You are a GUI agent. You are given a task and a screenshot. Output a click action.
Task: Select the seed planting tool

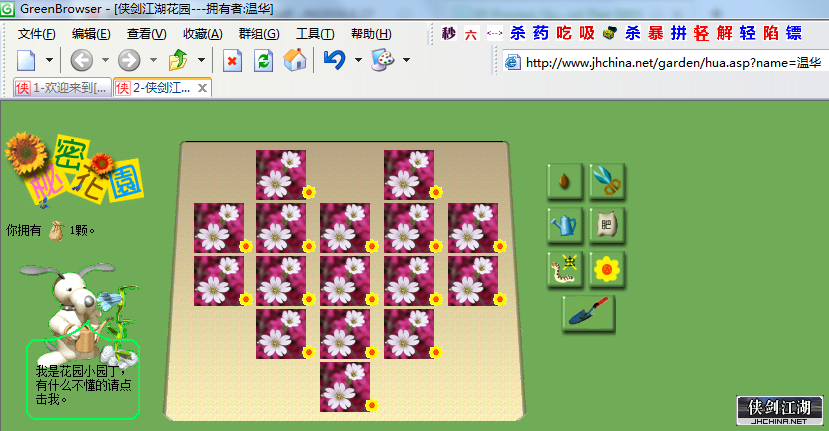565,181
